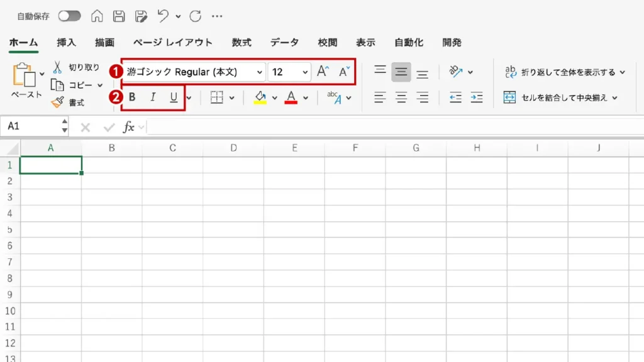Switch to the 数式 ribbon tab

click(x=241, y=43)
